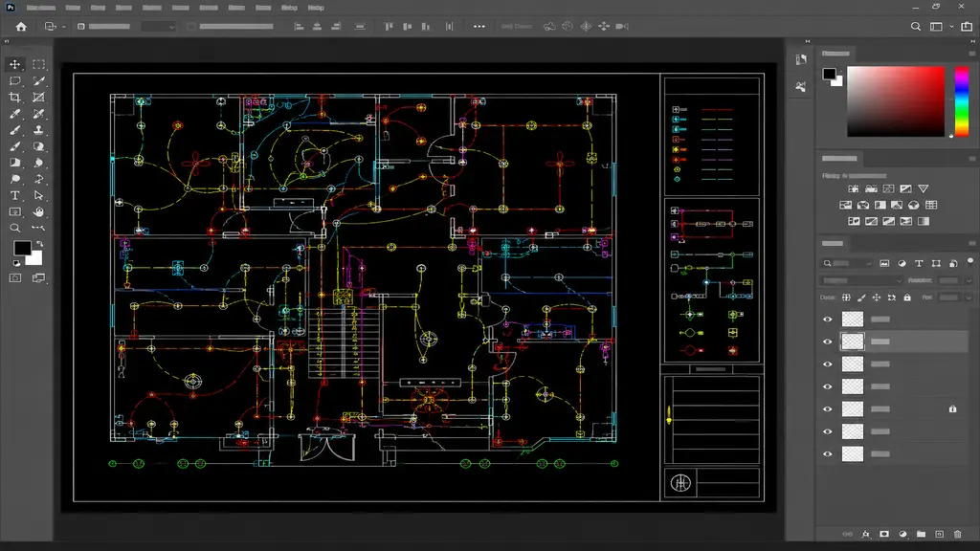The width and height of the screenshot is (980, 551).
Task: Open the Layers panel menu
Action: click(972, 244)
